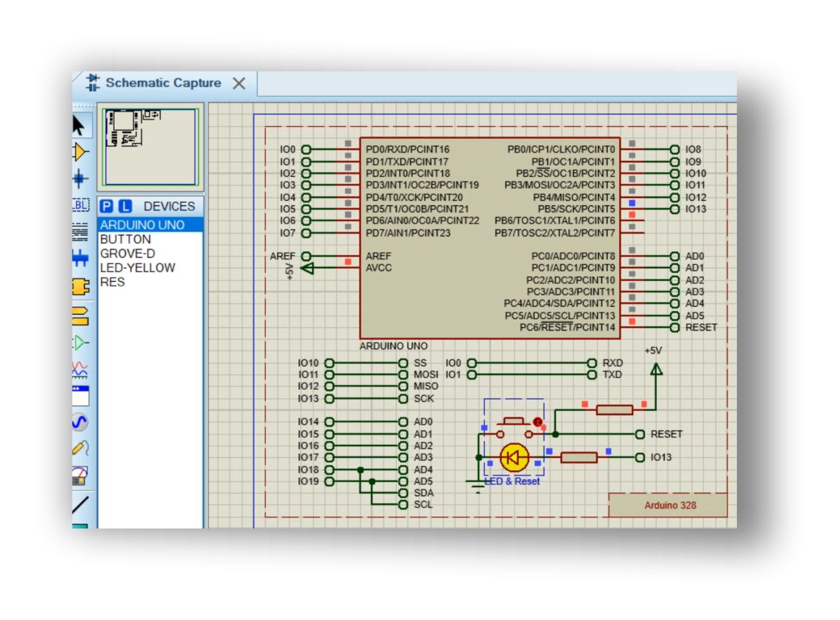Click the P pick-from-libraries button

pyautogui.click(x=106, y=207)
